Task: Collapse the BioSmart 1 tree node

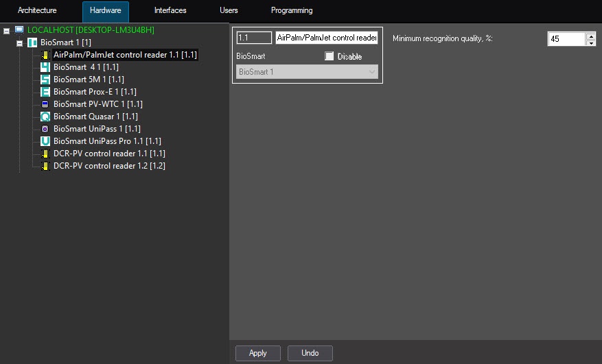Action: click(20, 43)
